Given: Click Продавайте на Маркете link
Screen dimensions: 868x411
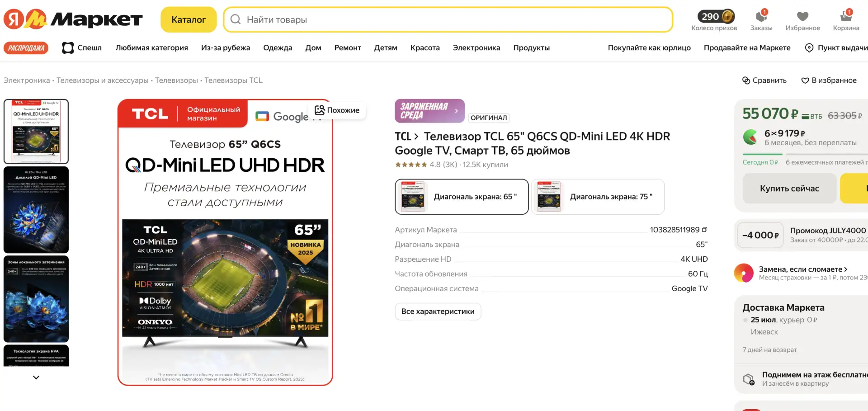Looking at the screenshot, I should (747, 47).
